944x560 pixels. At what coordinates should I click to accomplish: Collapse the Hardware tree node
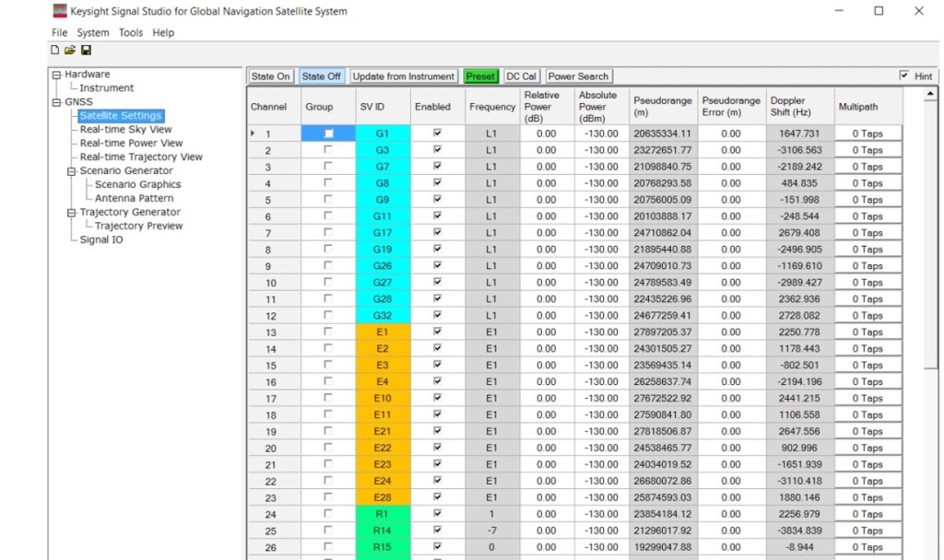(56, 75)
